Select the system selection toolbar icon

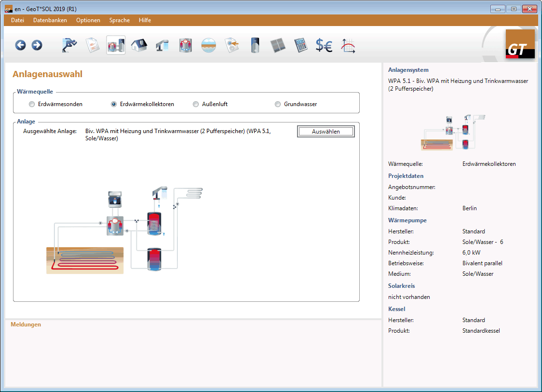pos(116,45)
